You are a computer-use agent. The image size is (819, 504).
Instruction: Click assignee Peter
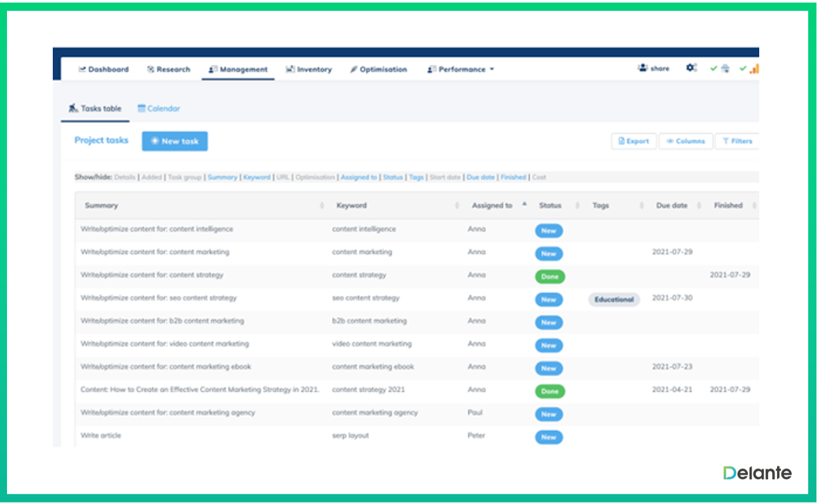(x=476, y=435)
